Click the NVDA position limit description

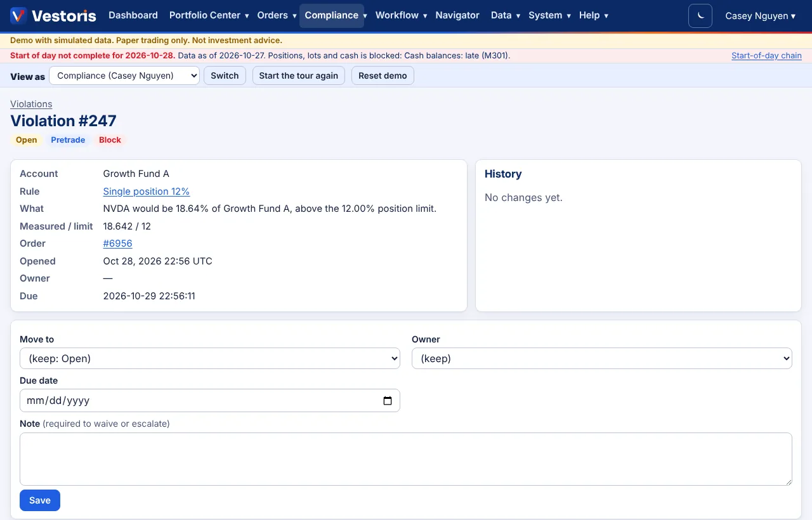(x=270, y=209)
